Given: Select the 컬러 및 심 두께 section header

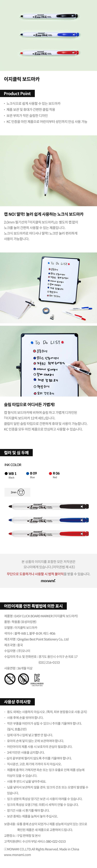Looking at the screenshot, I should tap(16, 452).
